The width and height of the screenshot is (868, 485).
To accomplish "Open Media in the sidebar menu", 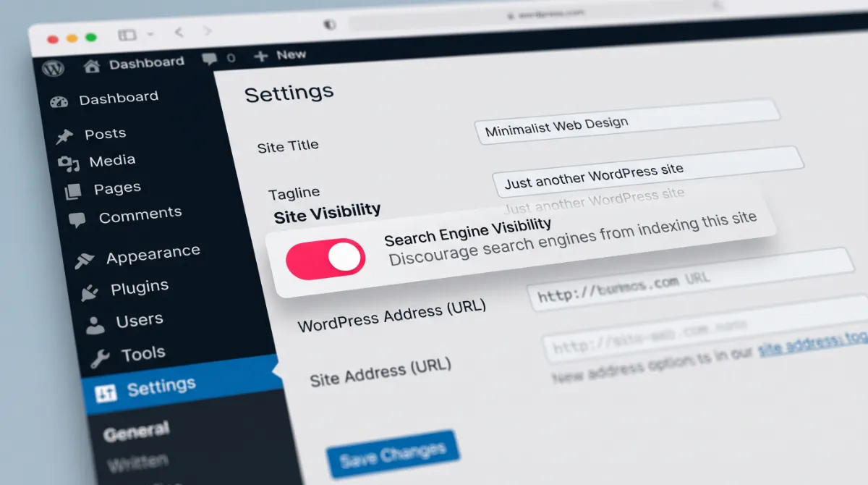I will coord(112,161).
